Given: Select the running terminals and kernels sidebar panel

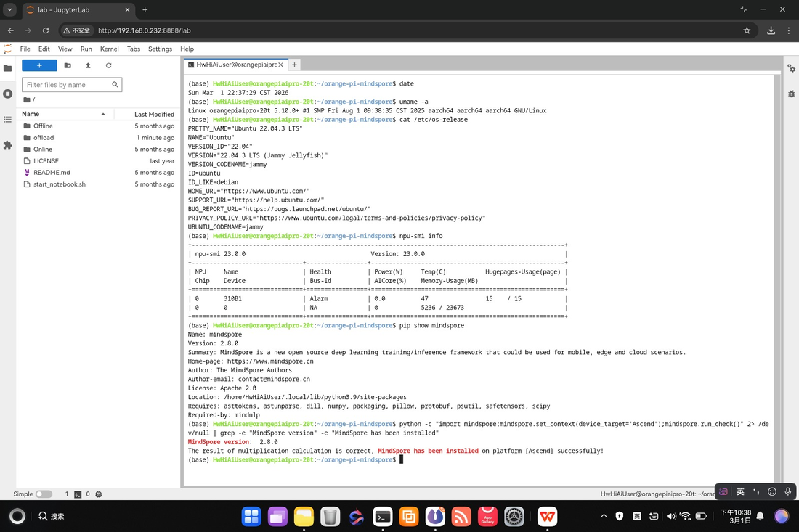Looking at the screenshot, I should [8, 94].
